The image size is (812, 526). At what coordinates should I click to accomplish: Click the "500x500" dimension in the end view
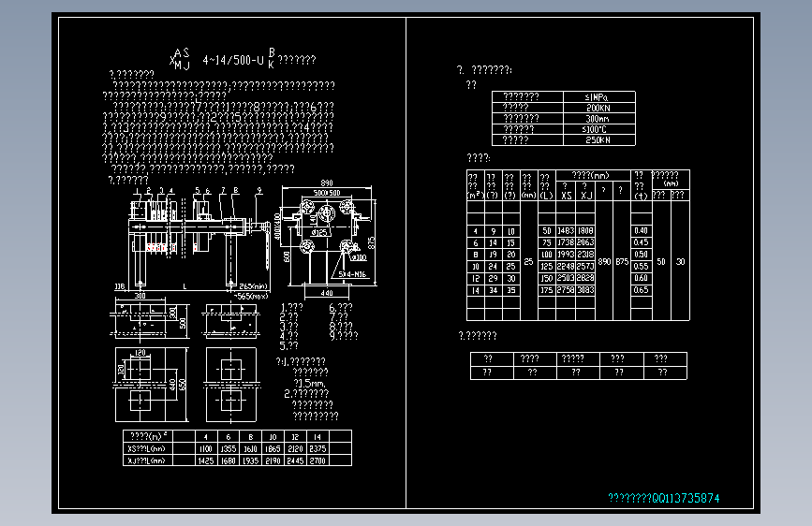click(327, 193)
